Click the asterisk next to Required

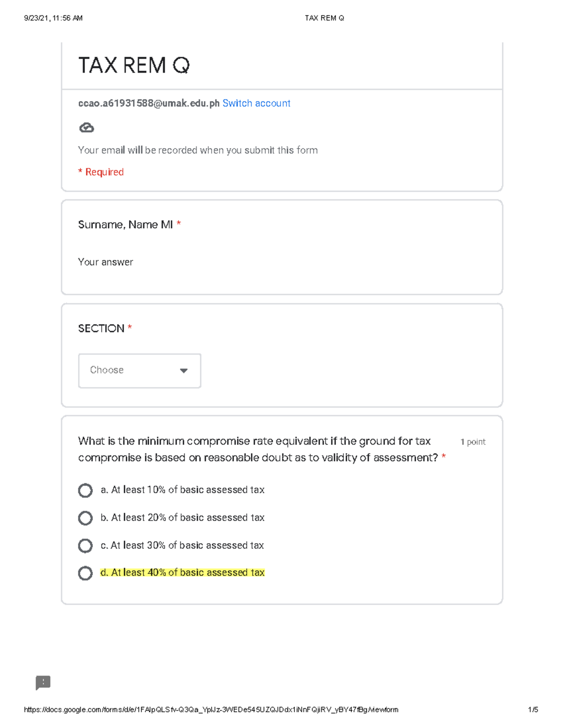tap(80, 172)
